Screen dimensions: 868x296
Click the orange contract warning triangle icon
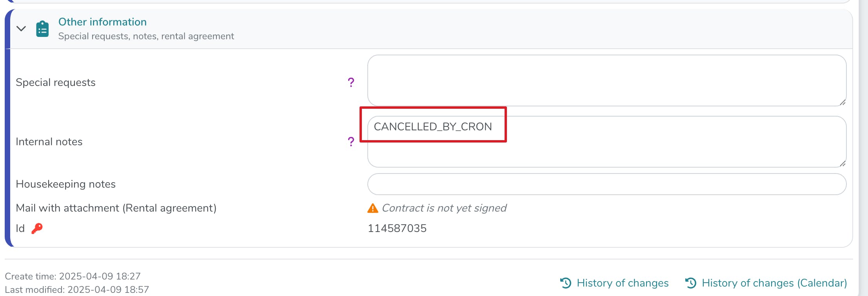coord(372,208)
